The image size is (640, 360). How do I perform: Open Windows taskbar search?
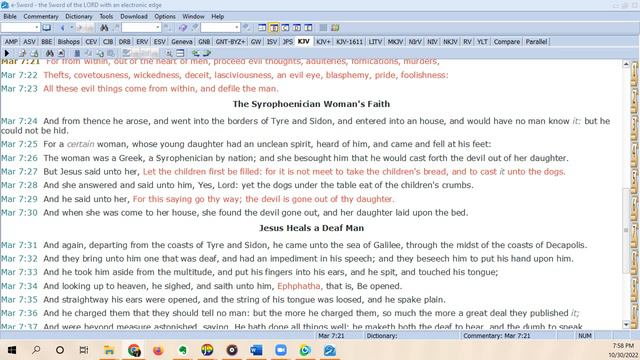coord(36,350)
